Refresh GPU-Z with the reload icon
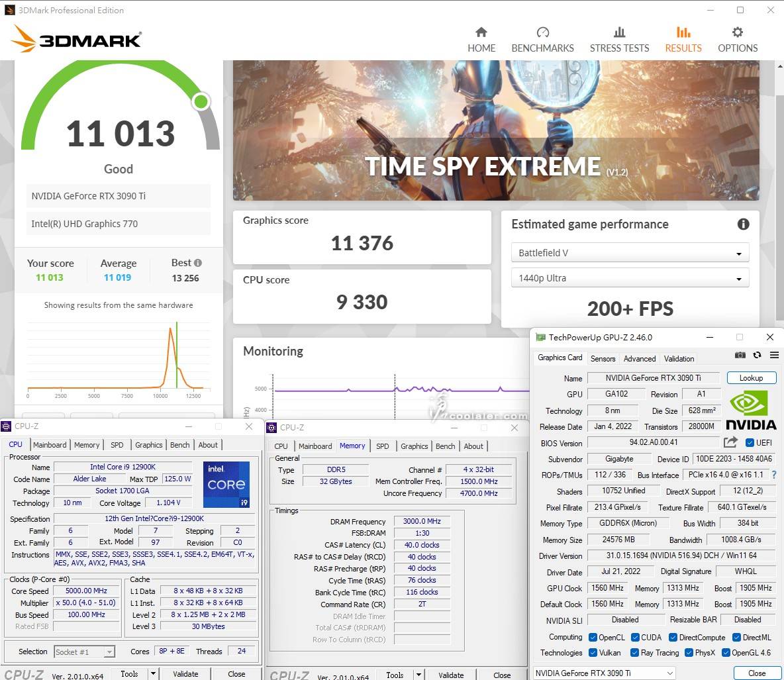Screen dimensions: 784x680 (x=757, y=355)
